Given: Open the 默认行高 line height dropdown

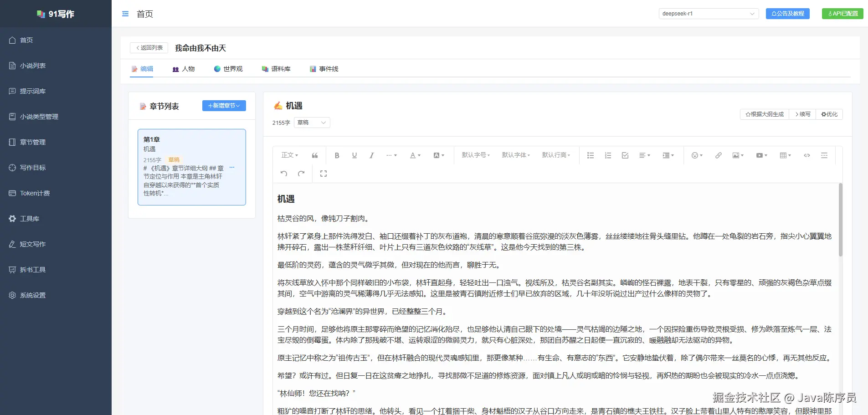Looking at the screenshot, I should (x=556, y=155).
